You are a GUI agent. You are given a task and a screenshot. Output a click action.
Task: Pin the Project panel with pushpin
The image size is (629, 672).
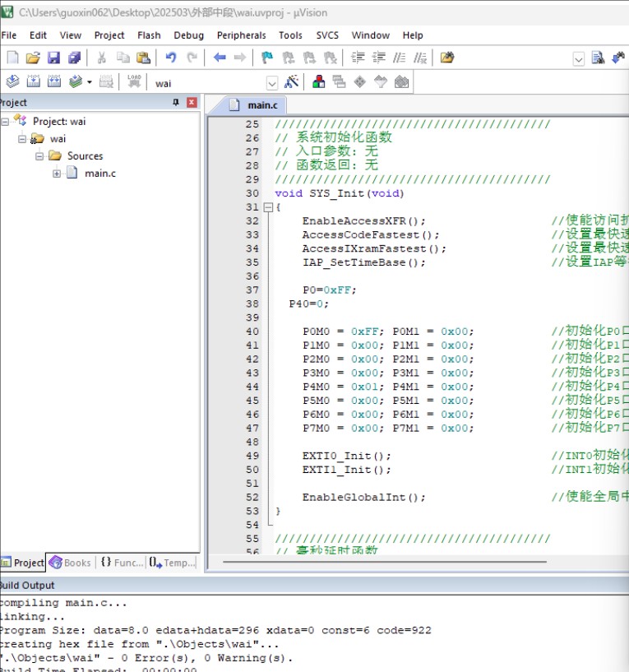coord(175,103)
